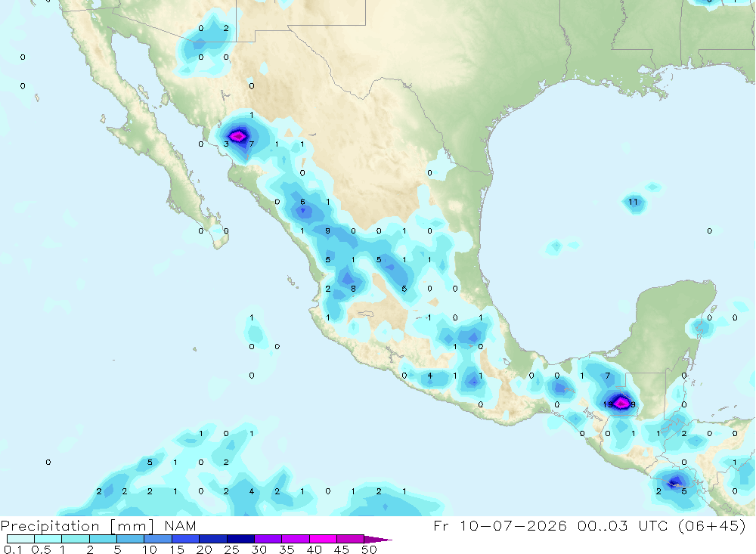The image size is (756, 554).
Task: Click the '0.1' legend scale label
Action: click(x=13, y=549)
